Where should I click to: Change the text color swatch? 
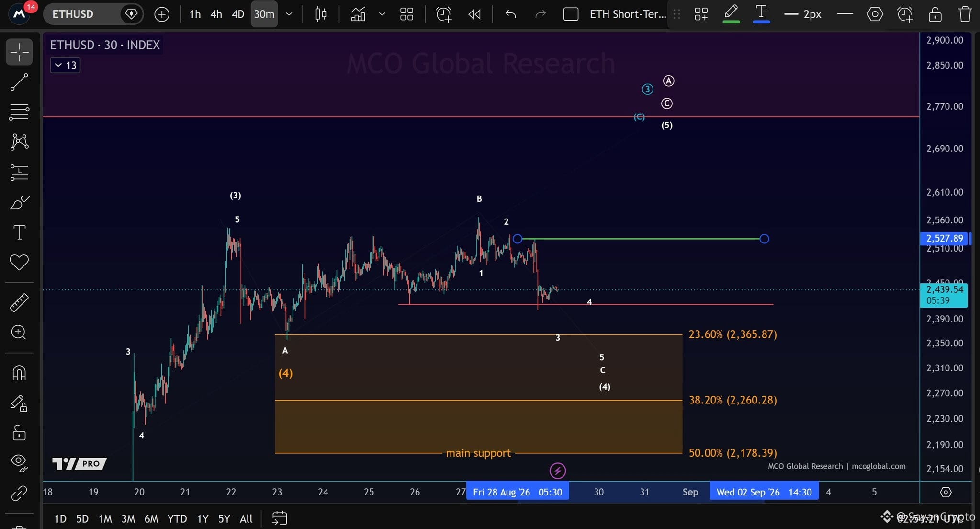[761, 13]
